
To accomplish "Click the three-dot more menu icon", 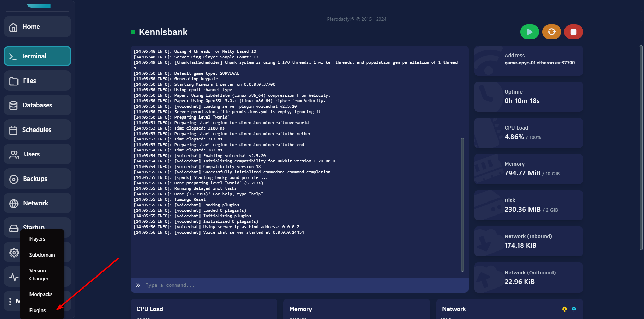I will click(10, 302).
